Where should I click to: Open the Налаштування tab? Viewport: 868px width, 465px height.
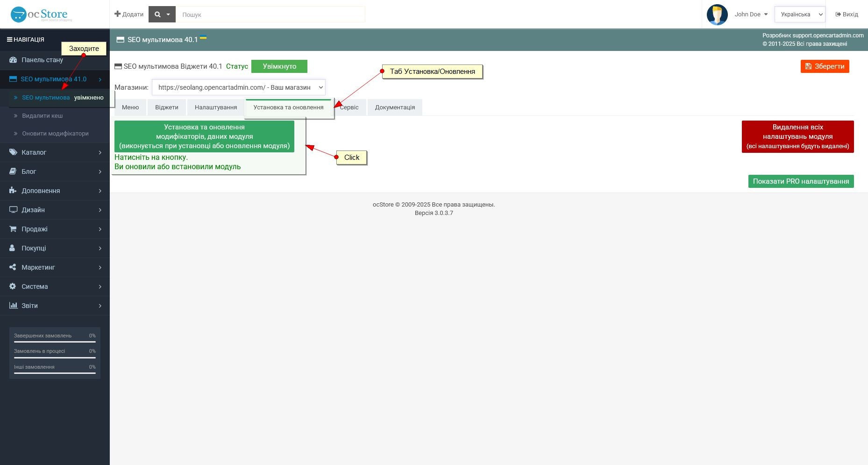pyautogui.click(x=216, y=107)
